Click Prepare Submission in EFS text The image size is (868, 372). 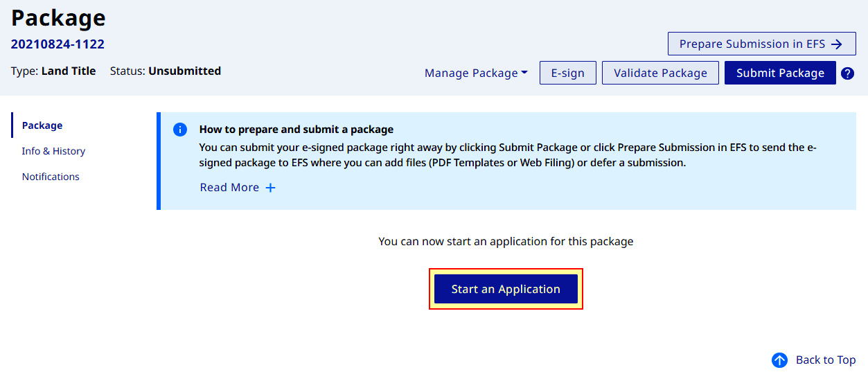coord(752,44)
